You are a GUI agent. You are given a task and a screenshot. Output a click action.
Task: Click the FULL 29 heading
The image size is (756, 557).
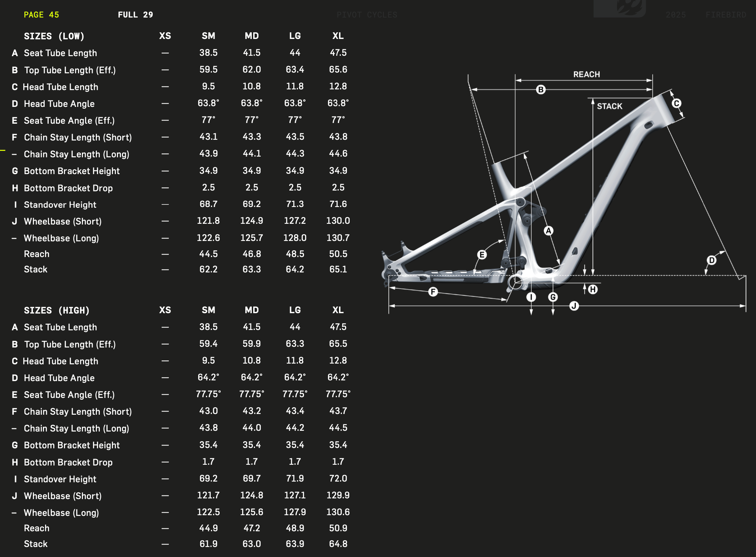tap(135, 15)
